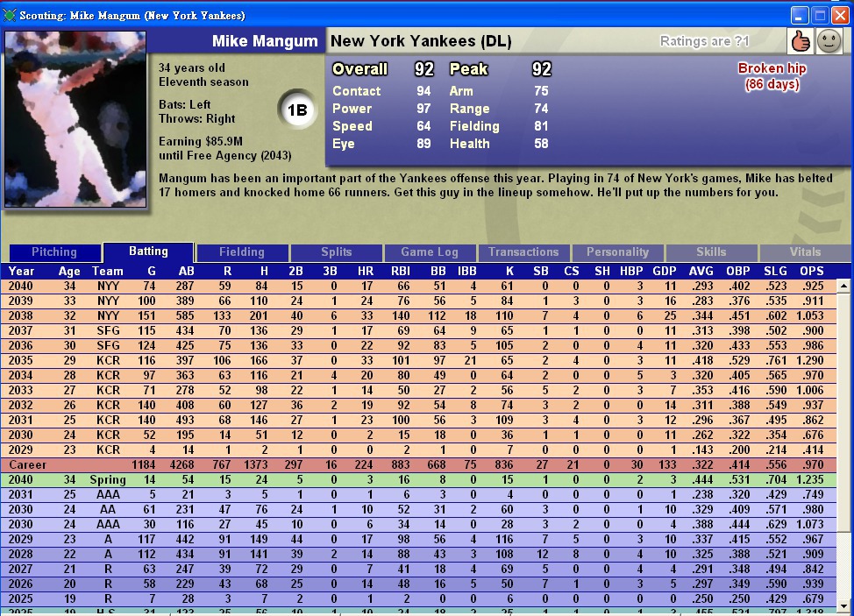This screenshot has height=616, width=854.
Task: Click the thumbs-up icon
Action: [801, 41]
